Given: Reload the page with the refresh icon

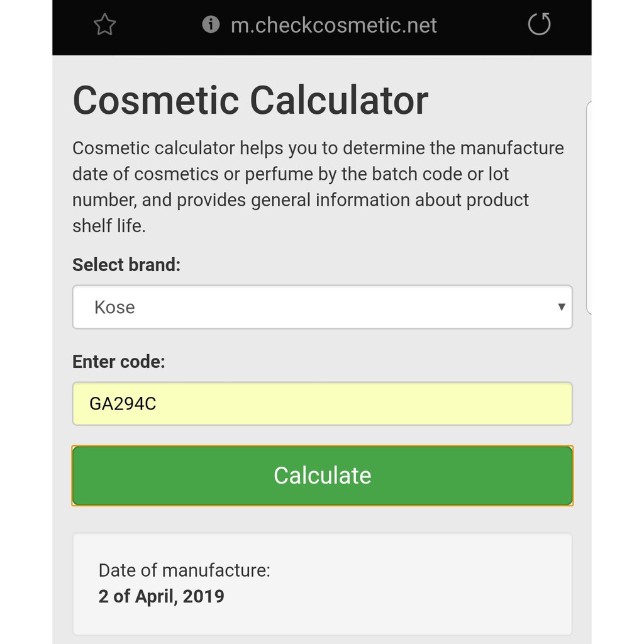Looking at the screenshot, I should pyautogui.click(x=539, y=25).
